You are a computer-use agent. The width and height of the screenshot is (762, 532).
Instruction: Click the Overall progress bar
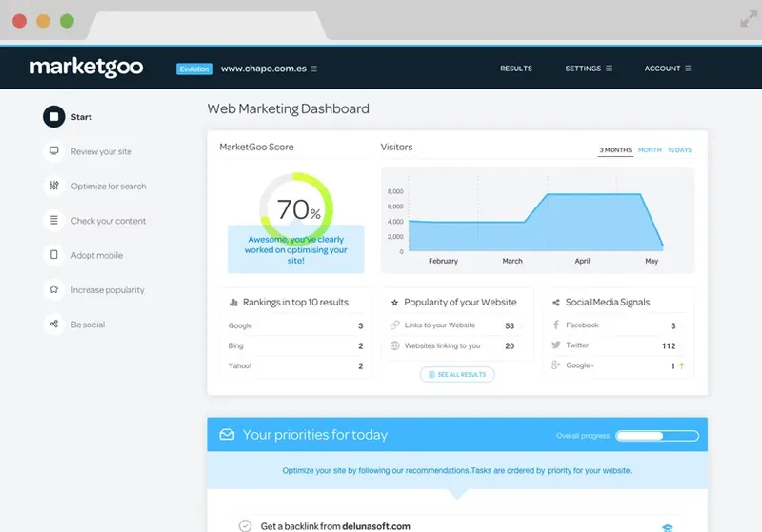click(x=657, y=436)
